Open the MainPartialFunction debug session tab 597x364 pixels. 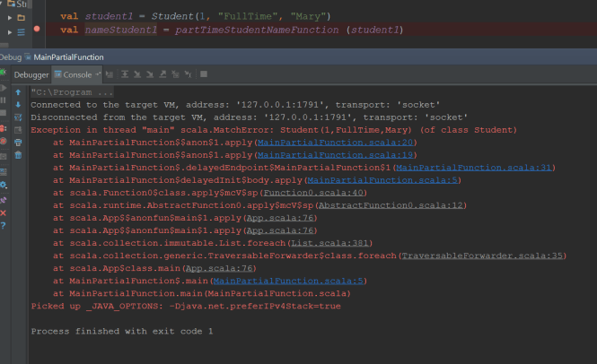click(x=68, y=57)
